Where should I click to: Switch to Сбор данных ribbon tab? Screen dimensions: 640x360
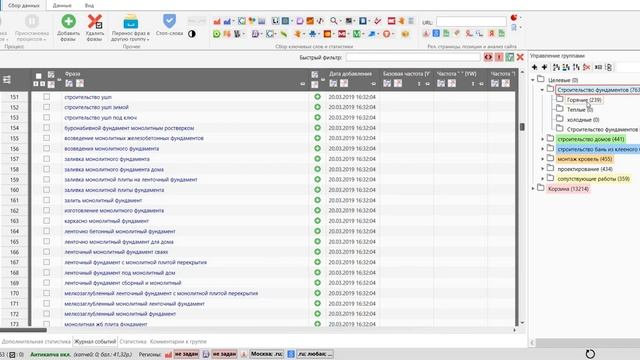23,5
